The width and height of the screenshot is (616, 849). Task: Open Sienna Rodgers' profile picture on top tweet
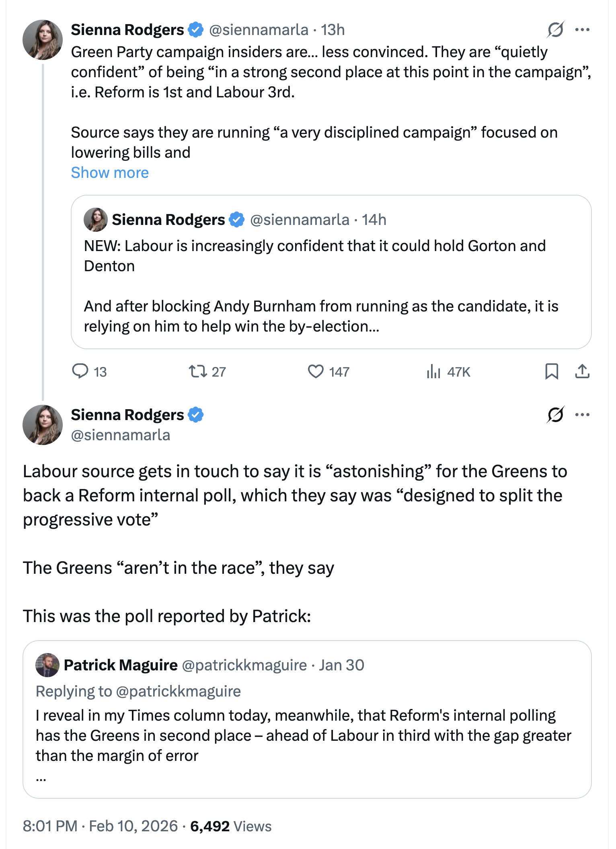click(x=43, y=40)
